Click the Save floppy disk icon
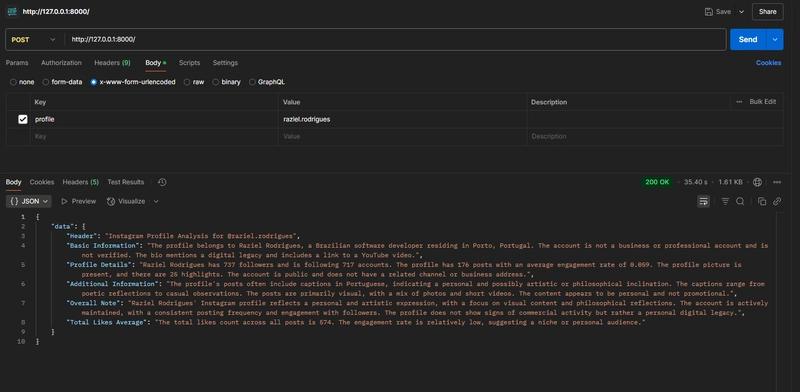 (x=709, y=12)
